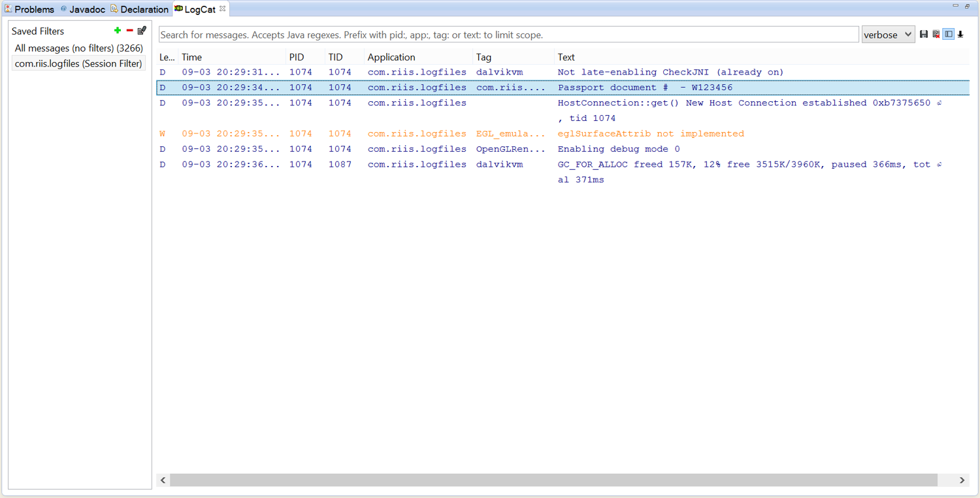
Task: Add a new logcat filter with green plus
Action: pyautogui.click(x=118, y=31)
